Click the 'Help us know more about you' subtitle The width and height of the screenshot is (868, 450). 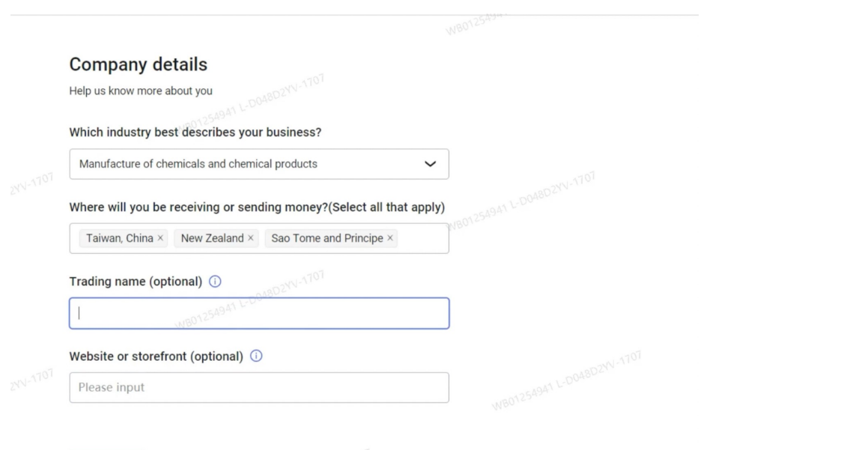tap(141, 91)
